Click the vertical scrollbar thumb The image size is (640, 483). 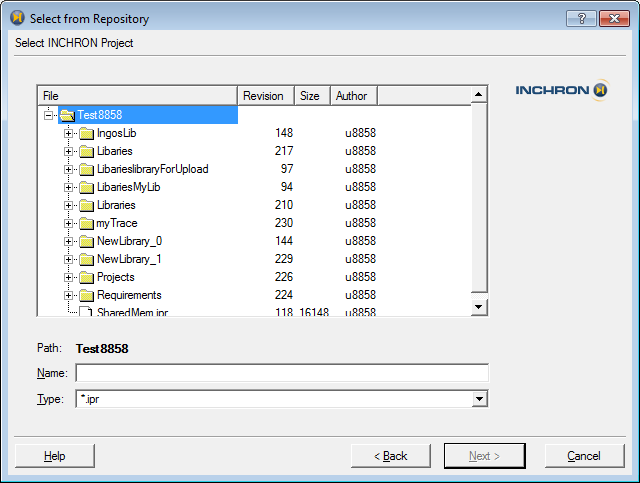[x=479, y=198]
